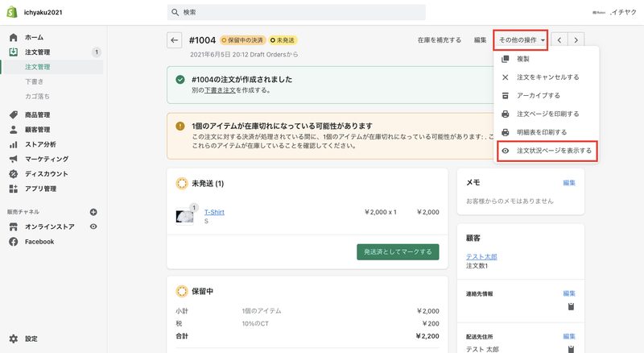Click the T-Shirt product thumbnail

pos(185,217)
